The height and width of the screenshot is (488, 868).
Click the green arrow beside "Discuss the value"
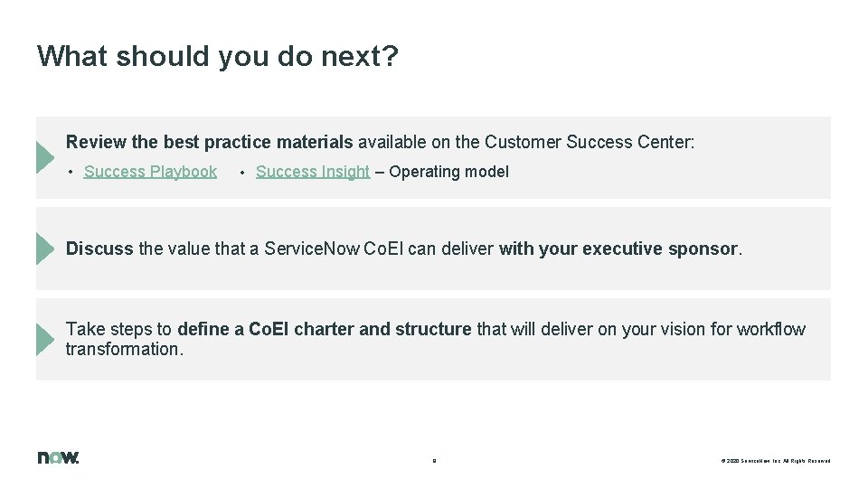[45, 249]
